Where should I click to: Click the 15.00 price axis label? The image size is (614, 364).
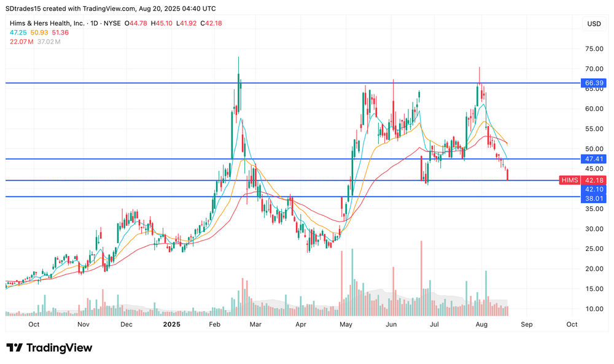coord(594,289)
